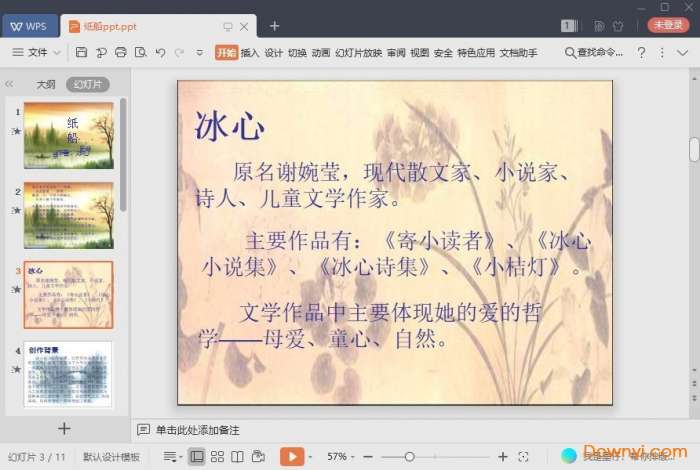Click the slide title 冰心
Viewport: 700px width, 470px height.
[229, 126]
